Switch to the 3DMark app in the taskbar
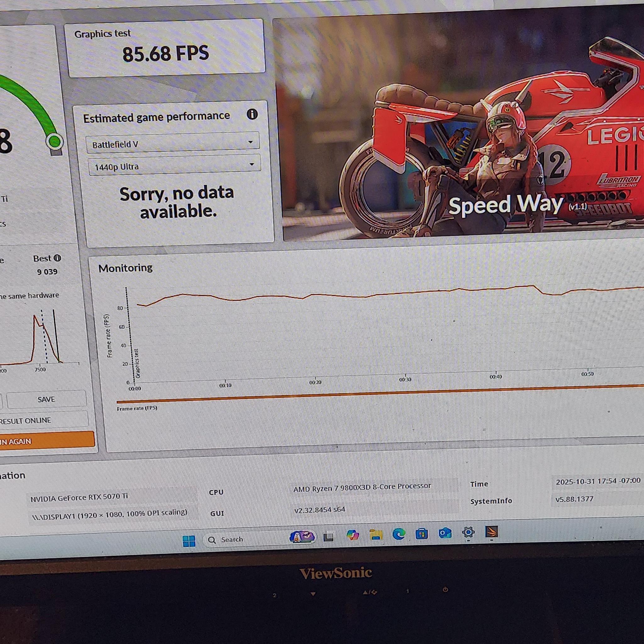 pyautogui.click(x=491, y=532)
